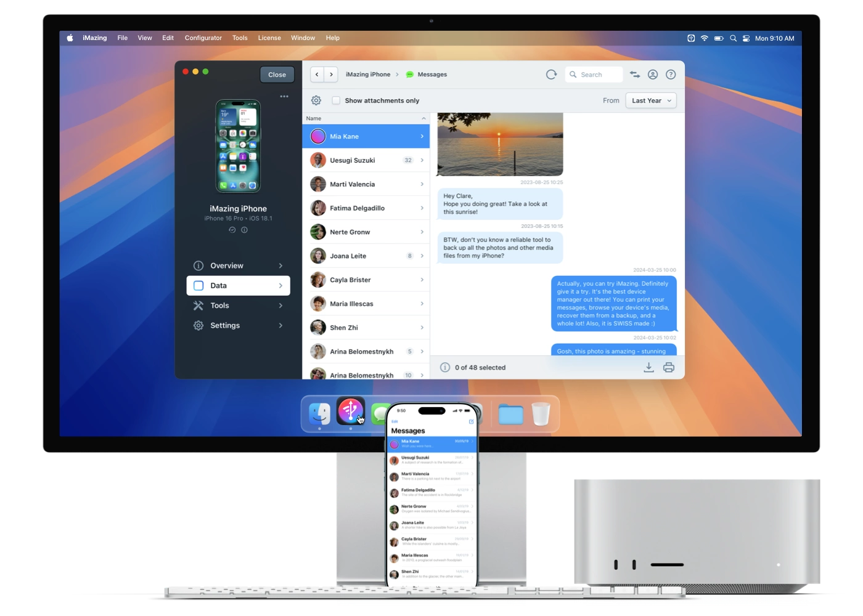Screen dimensions: 863x616
Task: Select the Joana Leite conversation
Action: point(366,256)
